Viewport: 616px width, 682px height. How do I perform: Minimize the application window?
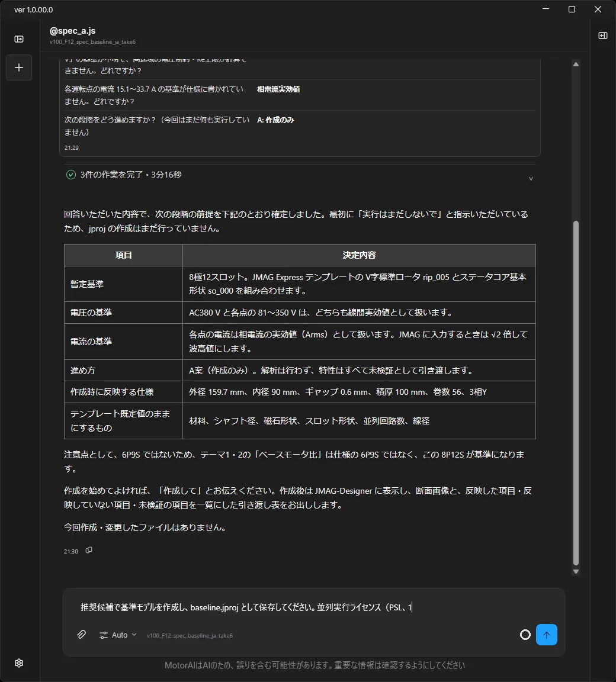(546, 9)
